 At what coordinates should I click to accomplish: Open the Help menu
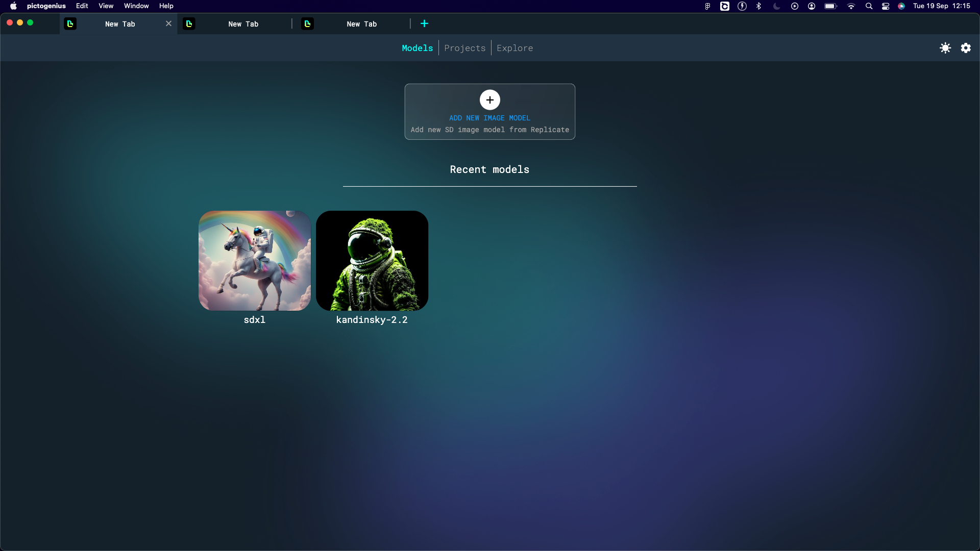pyautogui.click(x=166, y=6)
